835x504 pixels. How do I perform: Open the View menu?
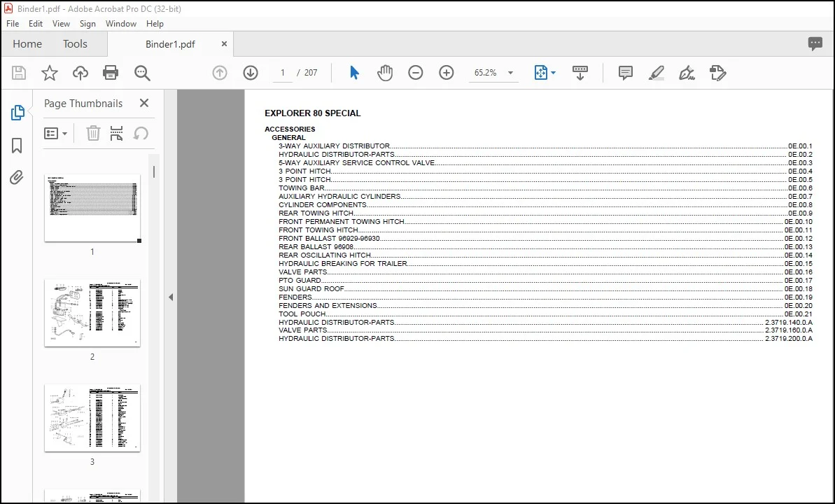61,23
